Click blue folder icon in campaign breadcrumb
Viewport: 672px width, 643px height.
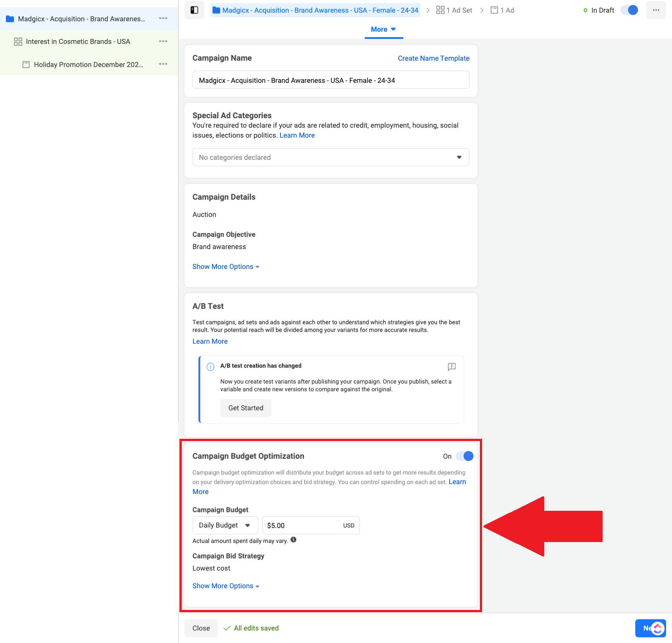coord(216,10)
